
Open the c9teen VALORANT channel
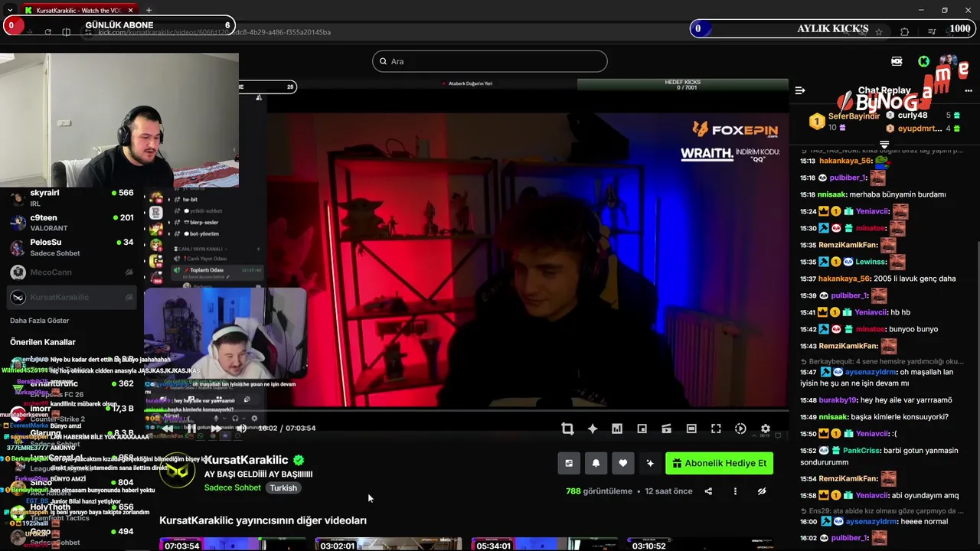click(71, 223)
